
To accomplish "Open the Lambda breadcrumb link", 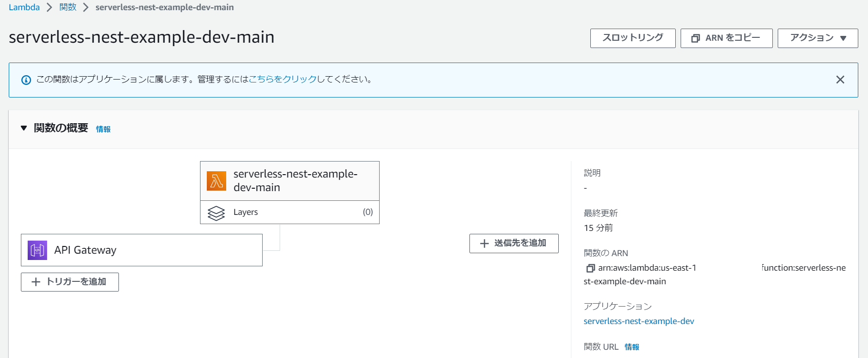I will click(x=24, y=7).
